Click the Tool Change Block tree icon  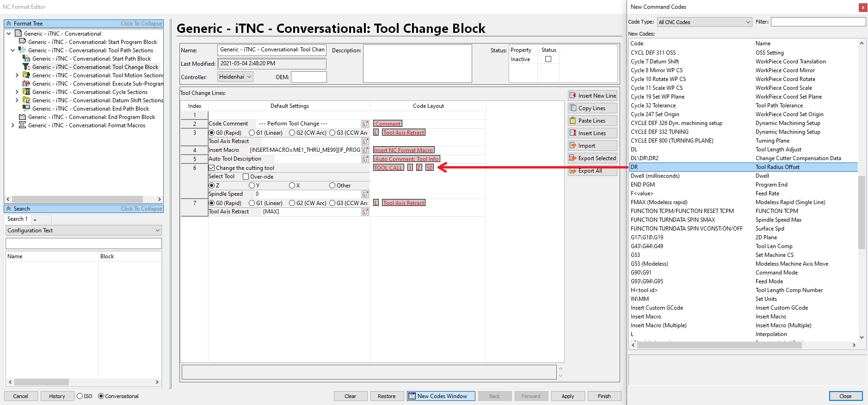tap(26, 67)
